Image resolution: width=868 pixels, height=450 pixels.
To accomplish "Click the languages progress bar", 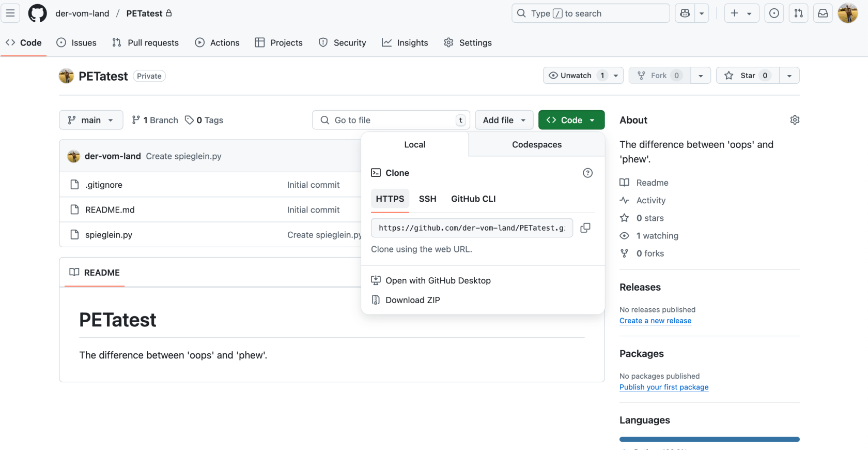I will pyautogui.click(x=709, y=439).
